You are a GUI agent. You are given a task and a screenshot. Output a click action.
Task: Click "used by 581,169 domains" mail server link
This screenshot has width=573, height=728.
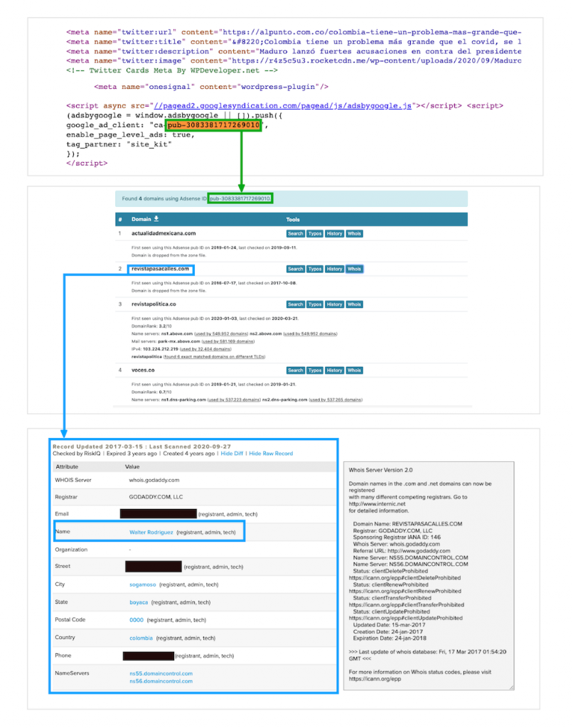click(x=228, y=341)
